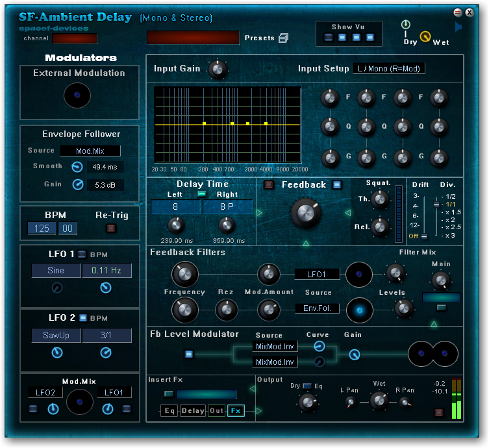489x448 pixels.
Task: Click the LFO 1 0.11 Hz rate
Action: [107, 270]
